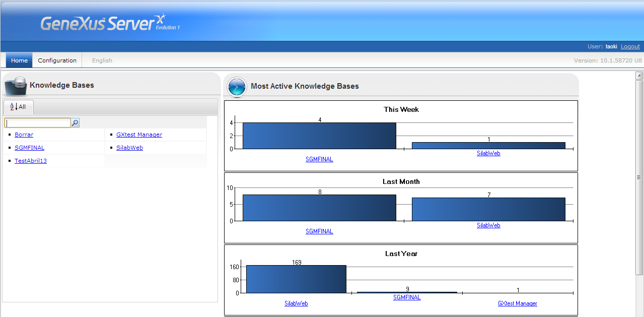This screenshot has width=644, height=317.
Task: Open the Home tab
Action: coord(19,60)
